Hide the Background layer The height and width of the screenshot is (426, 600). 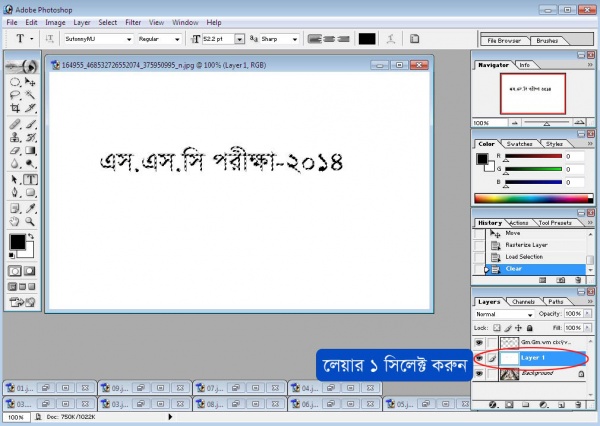tap(479, 374)
